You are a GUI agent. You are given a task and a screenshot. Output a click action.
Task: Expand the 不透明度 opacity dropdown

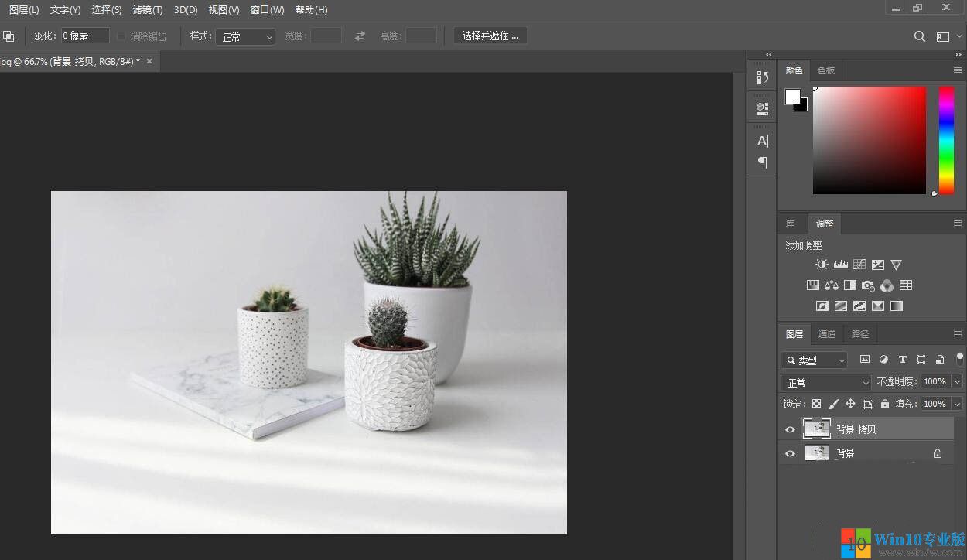pos(958,381)
